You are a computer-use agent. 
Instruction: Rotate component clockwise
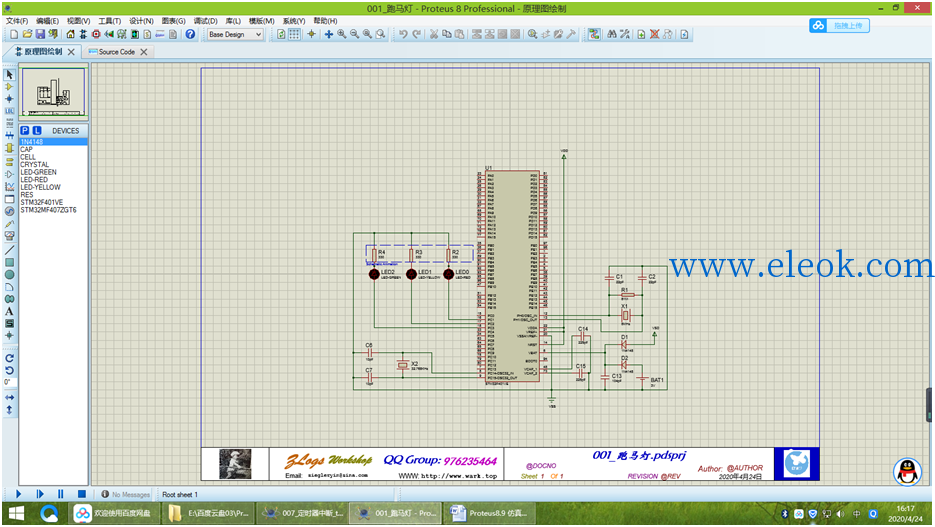pos(10,358)
